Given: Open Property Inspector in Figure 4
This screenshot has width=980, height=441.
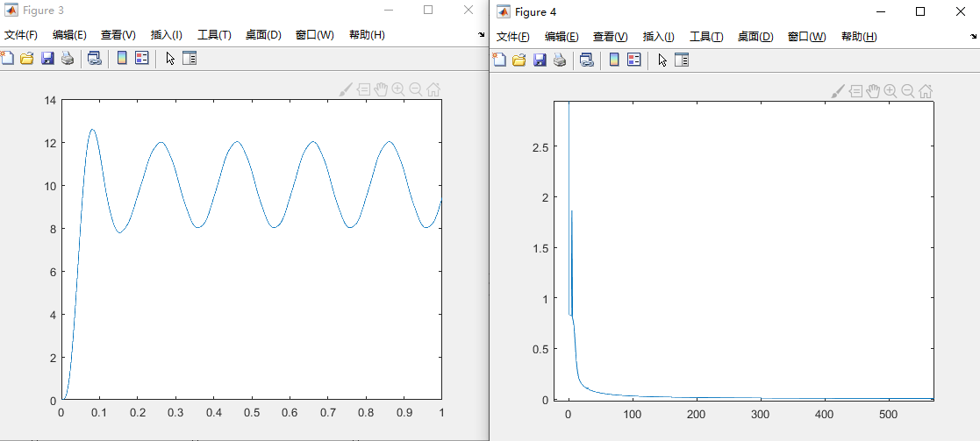Looking at the screenshot, I should click(x=682, y=60).
